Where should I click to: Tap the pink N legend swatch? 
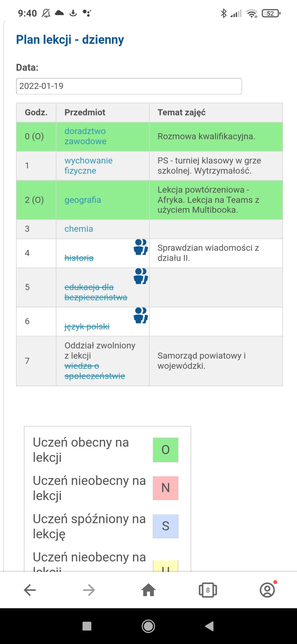click(x=166, y=488)
